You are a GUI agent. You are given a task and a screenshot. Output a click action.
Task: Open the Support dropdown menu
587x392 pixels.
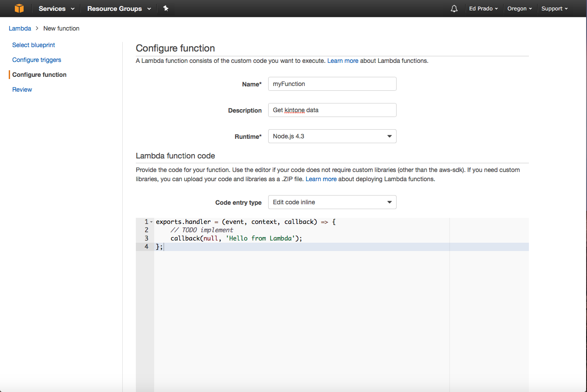554,9
